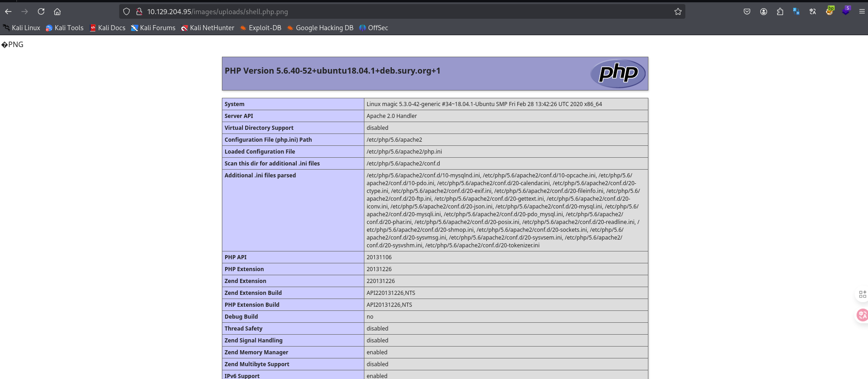Click the Thread Safety label
Screen dimensions: 868x379
coord(243,329)
